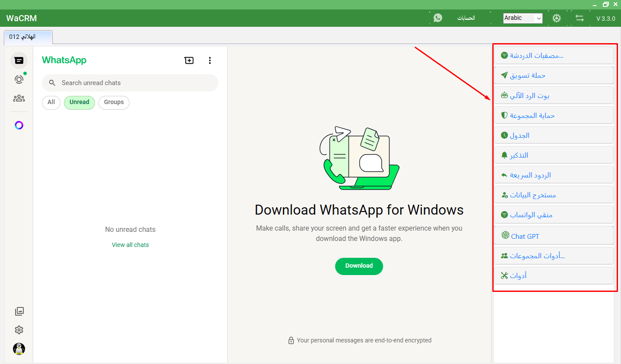The image size is (621, 364).
Task: Open the Arabic language dropdown
Action: 523,18
